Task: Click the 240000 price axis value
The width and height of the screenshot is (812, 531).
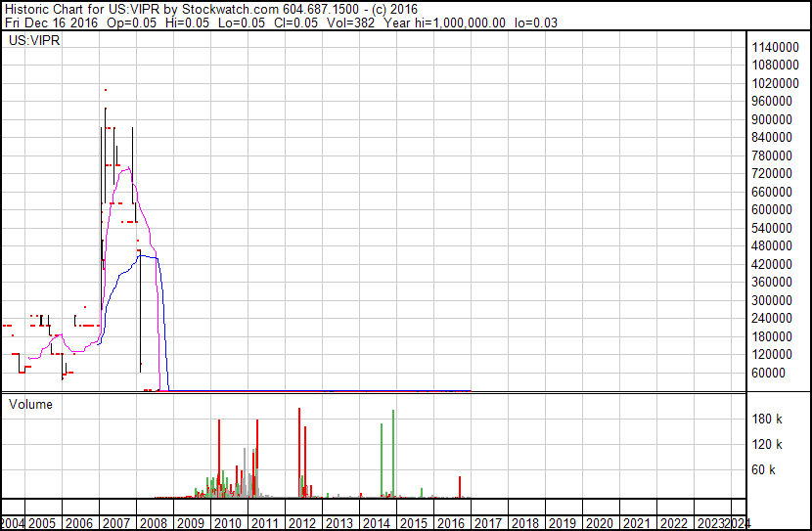Action: point(772,318)
